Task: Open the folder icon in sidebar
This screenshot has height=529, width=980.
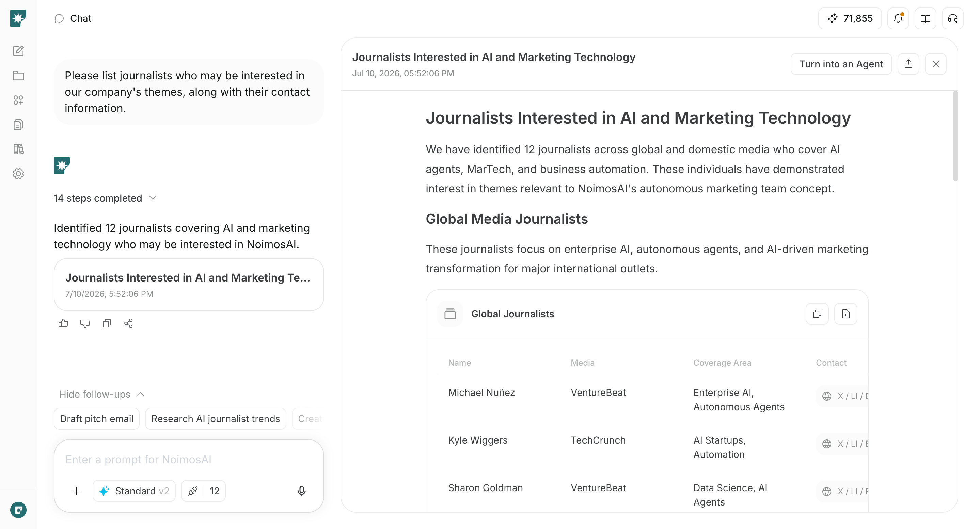Action: pos(18,75)
